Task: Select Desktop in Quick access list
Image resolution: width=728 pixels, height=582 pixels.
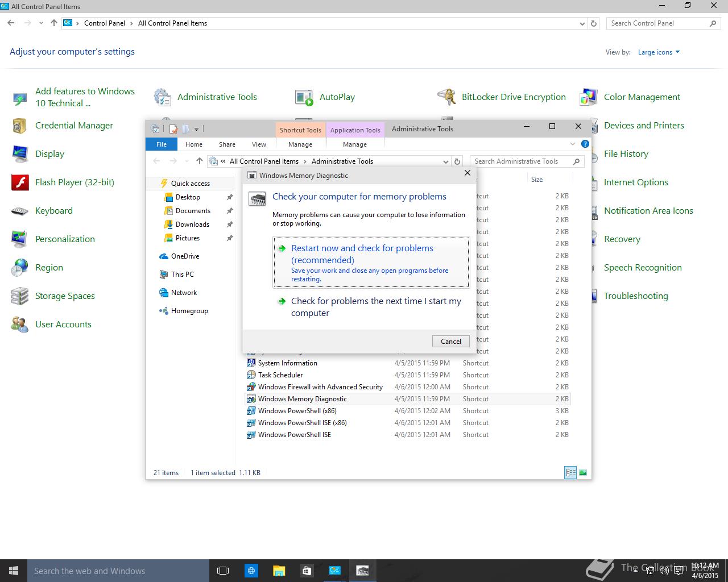Action: [188, 197]
